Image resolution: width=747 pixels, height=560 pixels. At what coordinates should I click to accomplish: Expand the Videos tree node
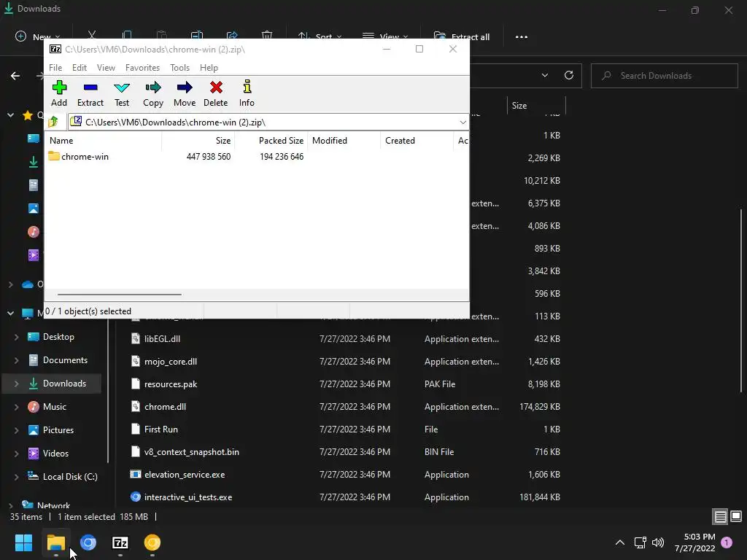[16, 454]
